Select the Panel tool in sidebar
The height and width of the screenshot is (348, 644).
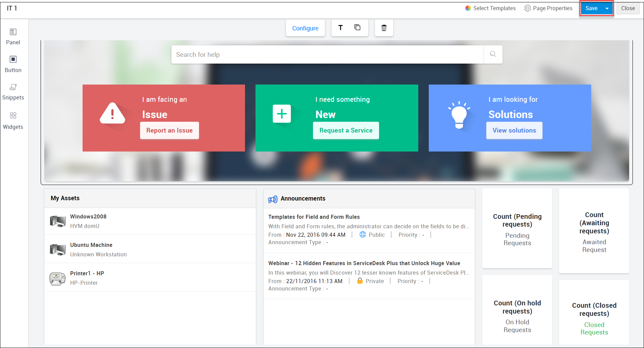tap(13, 37)
